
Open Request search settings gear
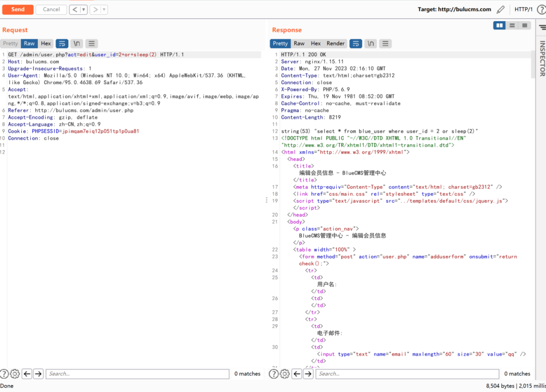(15, 374)
